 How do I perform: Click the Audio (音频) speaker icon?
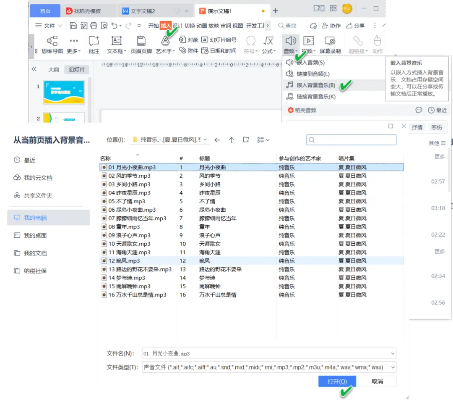(x=290, y=41)
